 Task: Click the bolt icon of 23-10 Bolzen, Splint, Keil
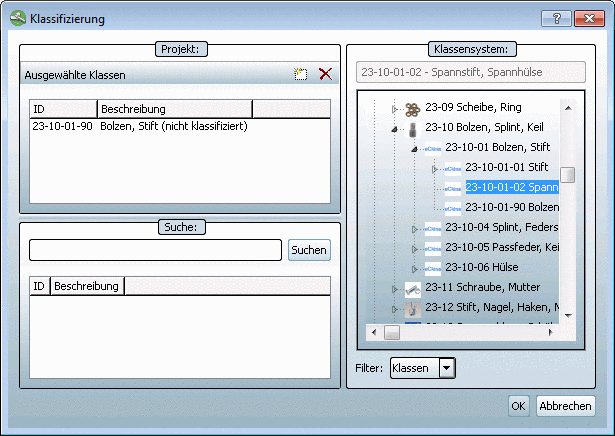(x=413, y=129)
